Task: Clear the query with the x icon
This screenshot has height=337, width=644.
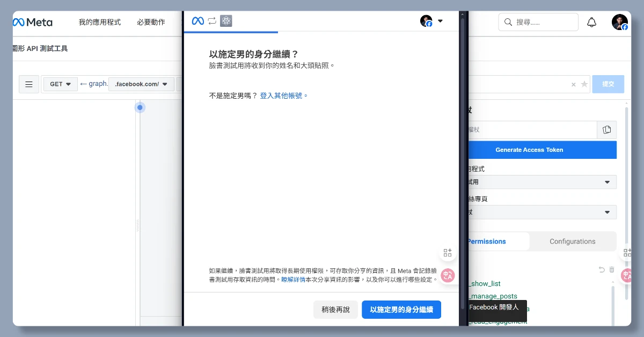Action: pos(574,84)
